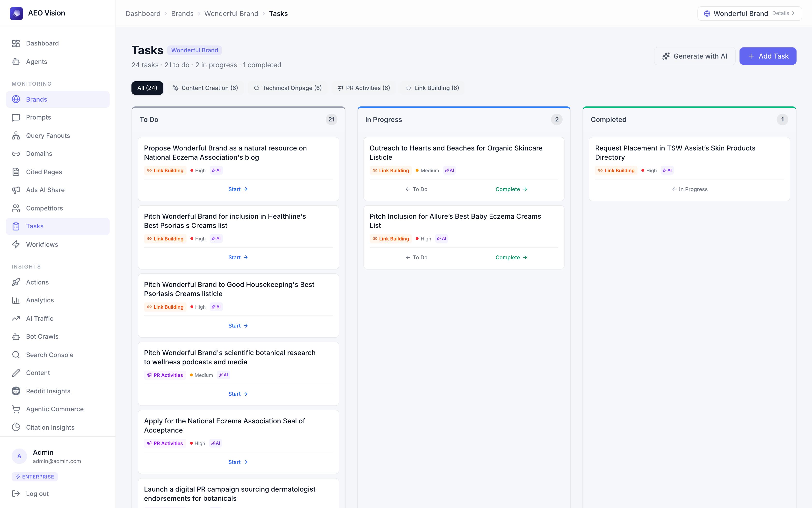Select the All (24) filter tab
Image resolution: width=812 pixels, height=508 pixels.
[x=147, y=88]
